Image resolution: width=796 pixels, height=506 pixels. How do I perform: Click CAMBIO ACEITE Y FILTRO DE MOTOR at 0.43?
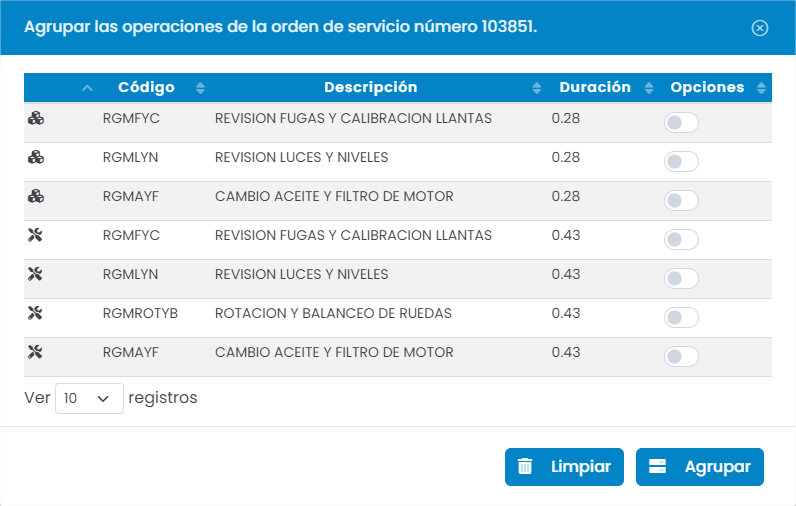[x=334, y=353]
